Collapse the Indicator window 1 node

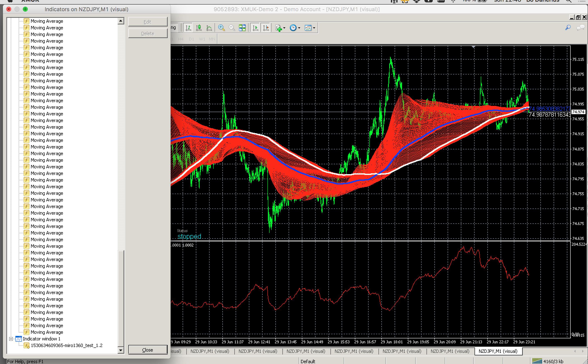coord(11,339)
